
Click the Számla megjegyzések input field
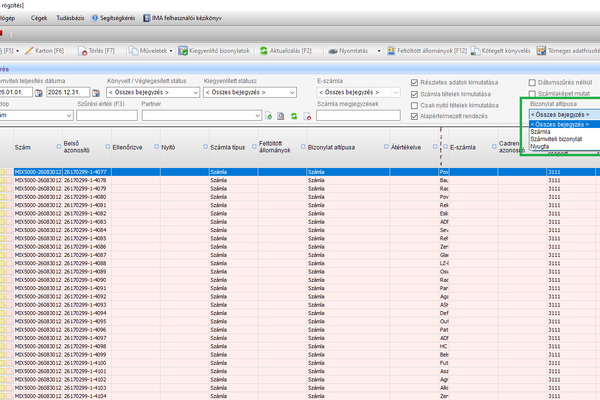(x=358, y=115)
